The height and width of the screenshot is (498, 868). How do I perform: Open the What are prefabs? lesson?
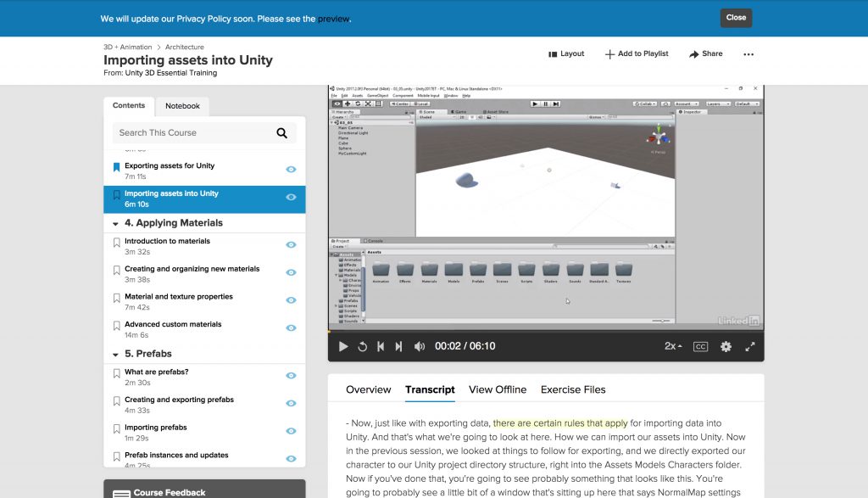(156, 372)
